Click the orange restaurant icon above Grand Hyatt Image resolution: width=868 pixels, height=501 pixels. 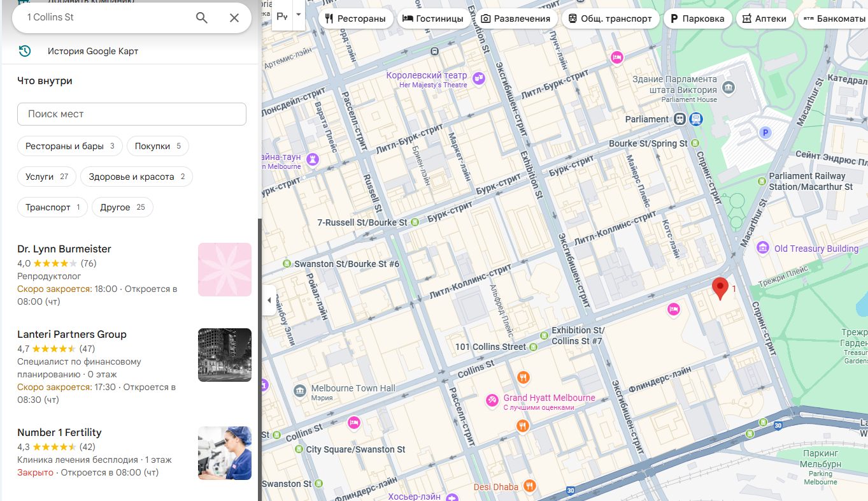(523, 377)
